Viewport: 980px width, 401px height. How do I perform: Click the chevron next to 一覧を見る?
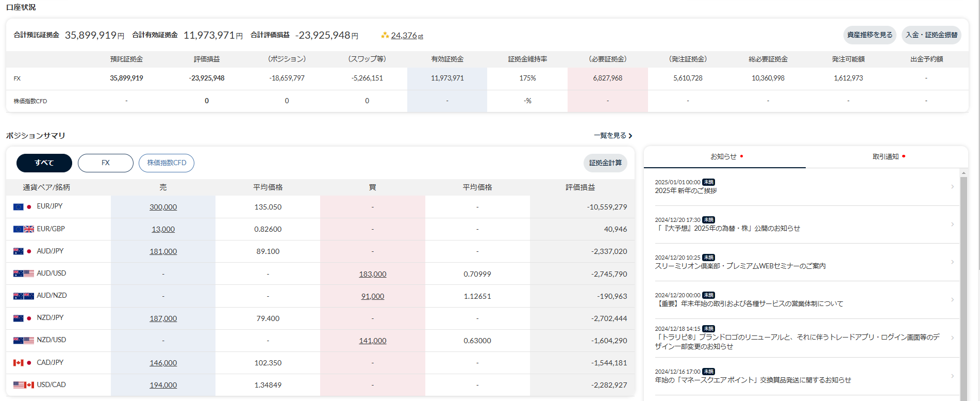(x=630, y=136)
